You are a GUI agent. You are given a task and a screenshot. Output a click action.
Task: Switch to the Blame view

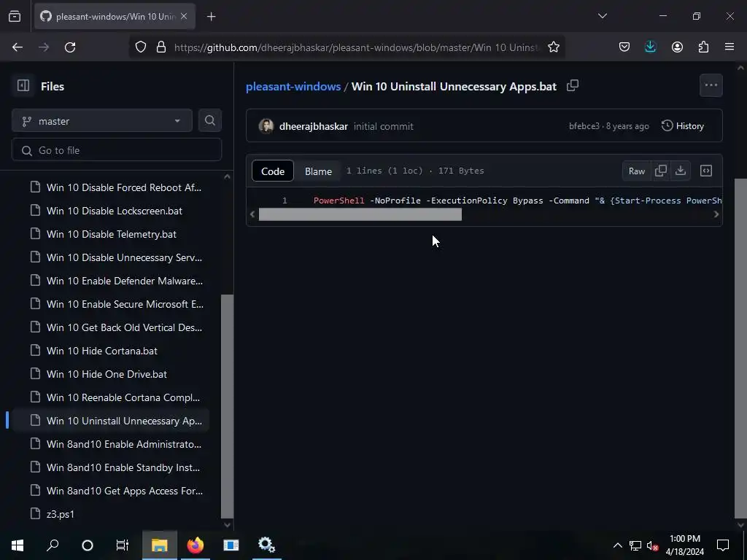318,171
